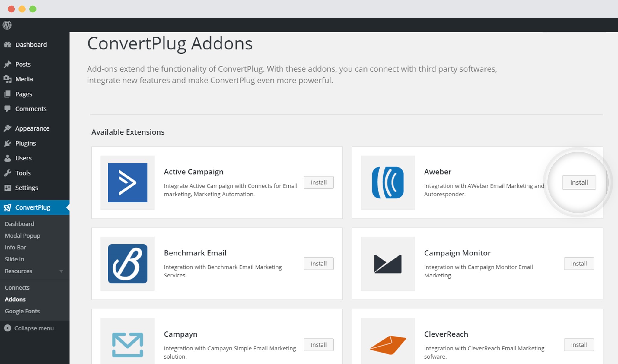
Task: Expand the ConvertPlug submenu
Action: tap(33, 207)
